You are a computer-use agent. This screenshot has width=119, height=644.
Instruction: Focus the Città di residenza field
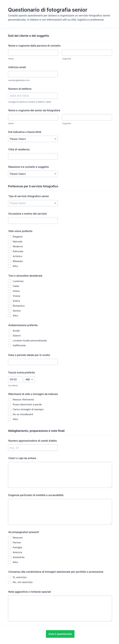click(x=33, y=156)
